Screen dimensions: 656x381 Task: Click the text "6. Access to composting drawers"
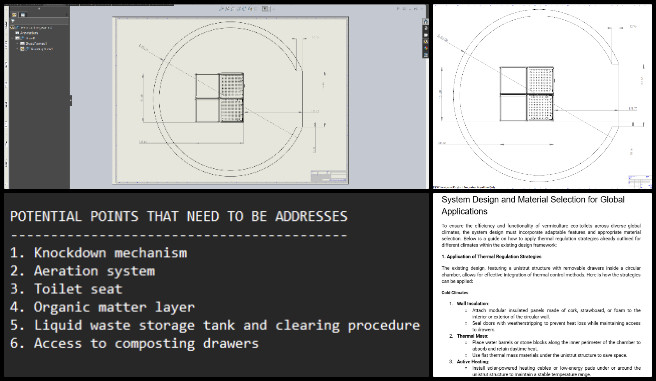click(134, 343)
